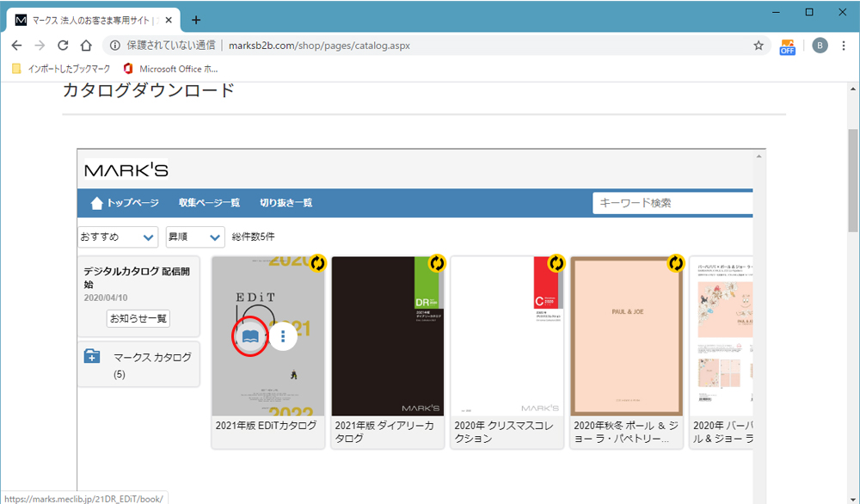
Task: Click the update badge on PAUL & JOE cover
Action: click(x=676, y=263)
